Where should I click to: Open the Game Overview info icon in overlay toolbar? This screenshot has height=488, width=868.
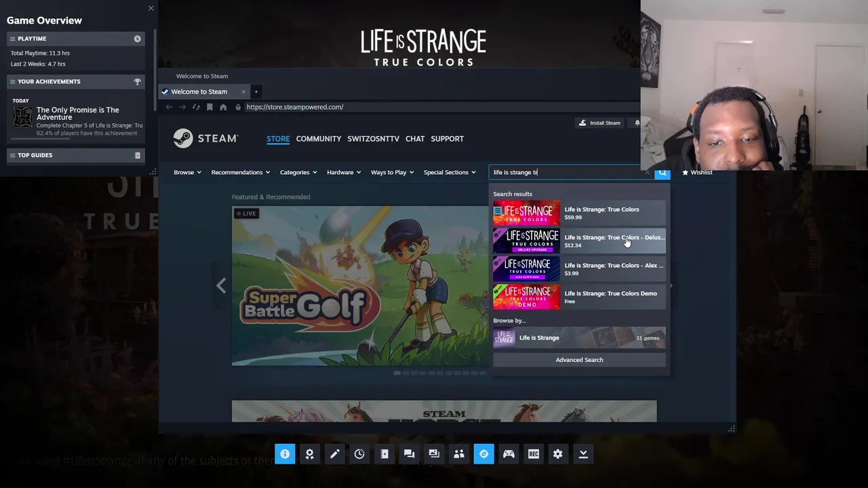click(x=285, y=454)
